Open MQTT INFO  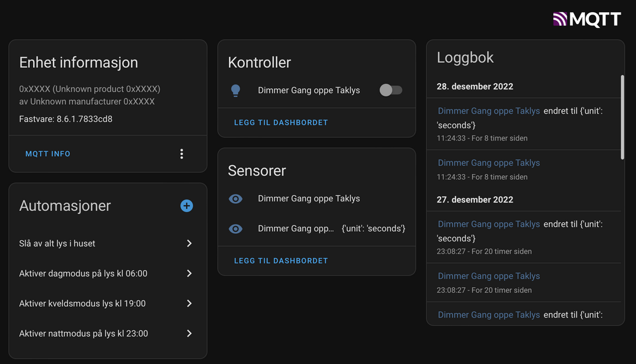pyautogui.click(x=48, y=154)
